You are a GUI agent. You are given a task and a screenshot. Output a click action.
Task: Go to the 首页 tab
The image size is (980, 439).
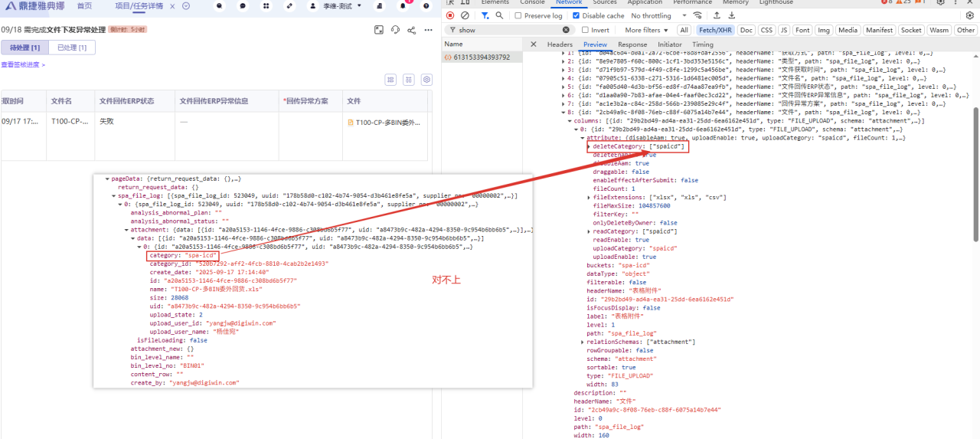pyautogui.click(x=85, y=5)
